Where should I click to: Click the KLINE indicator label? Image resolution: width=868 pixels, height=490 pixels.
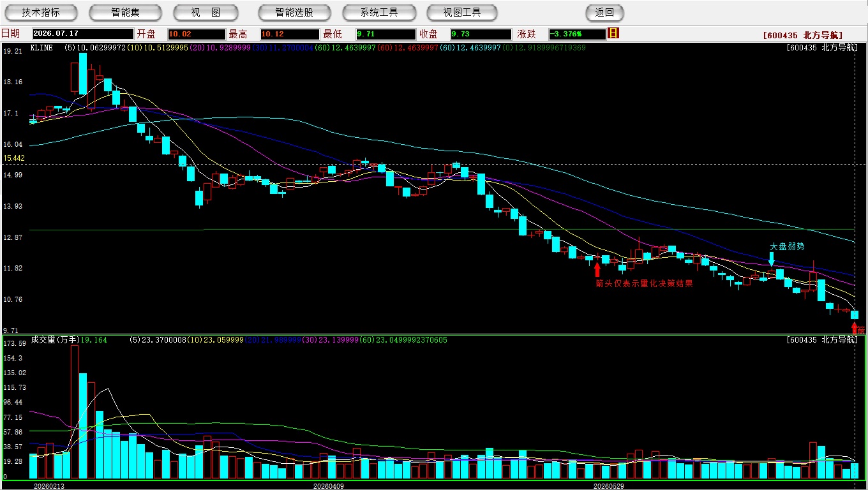(x=41, y=47)
